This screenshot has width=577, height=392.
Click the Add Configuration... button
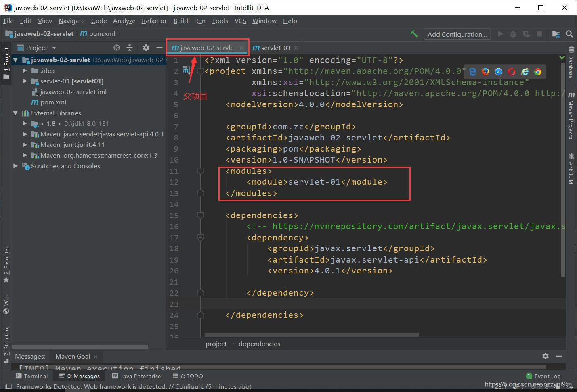tap(457, 34)
